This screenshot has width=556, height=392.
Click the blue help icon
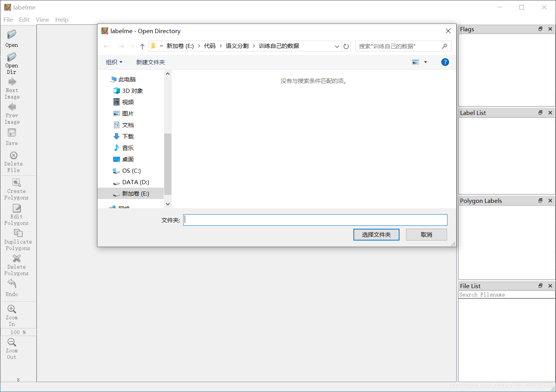tap(445, 62)
